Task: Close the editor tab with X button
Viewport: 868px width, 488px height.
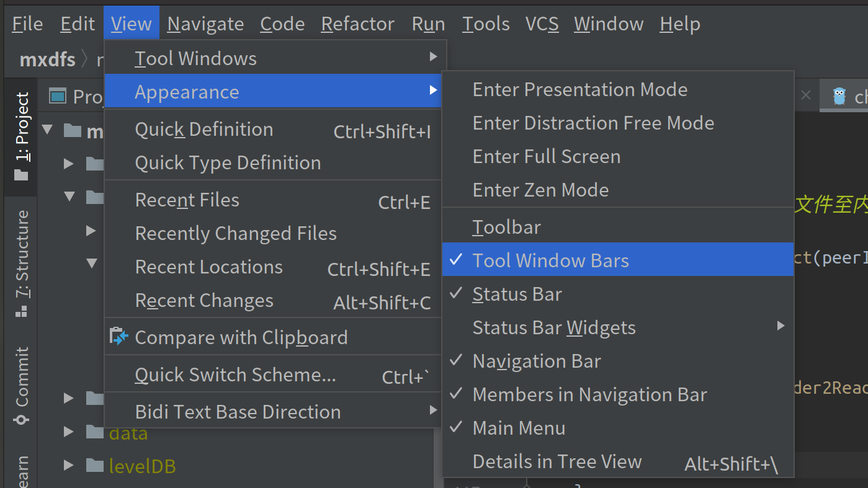Action: [x=805, y=95]
